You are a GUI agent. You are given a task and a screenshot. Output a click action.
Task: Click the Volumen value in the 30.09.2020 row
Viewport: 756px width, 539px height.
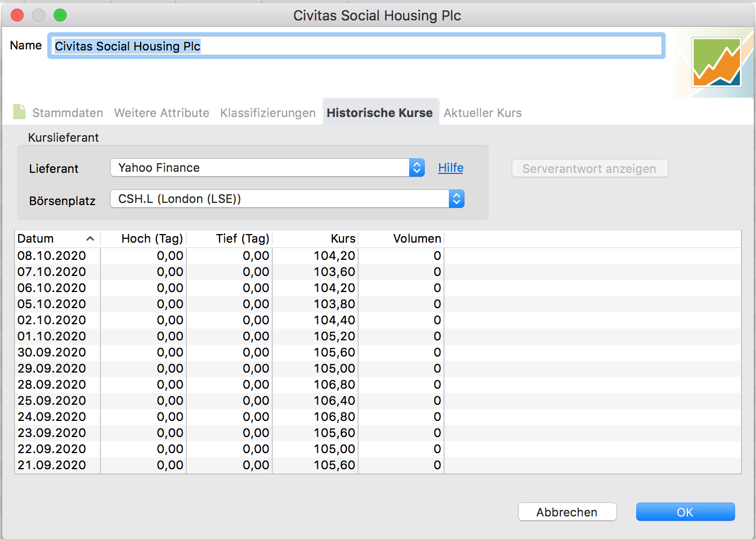click(x=437, y=352)
